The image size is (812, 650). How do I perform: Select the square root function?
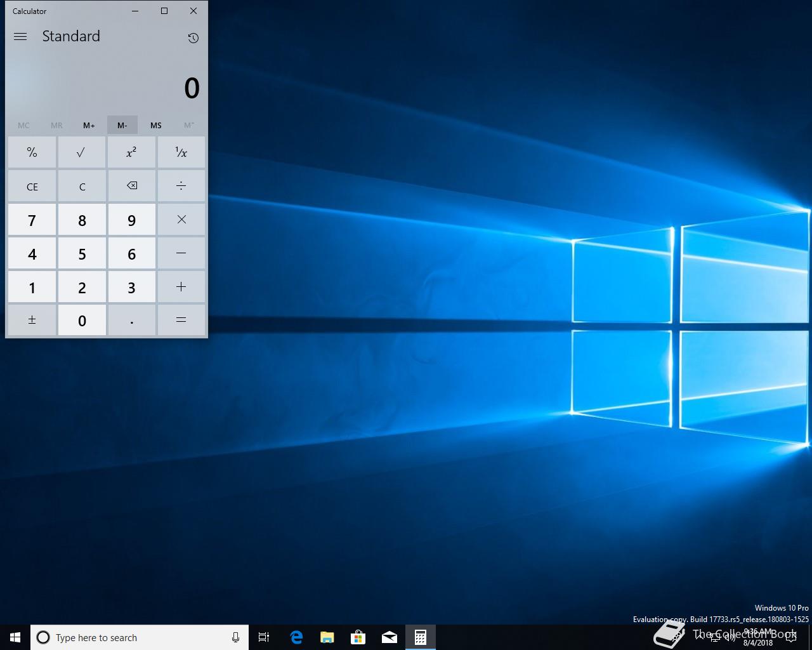click(82, 152)
